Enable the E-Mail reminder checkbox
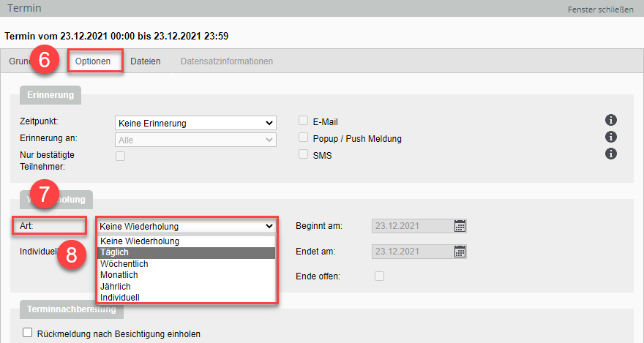The image size is (644, 343). tap(304, 121)
